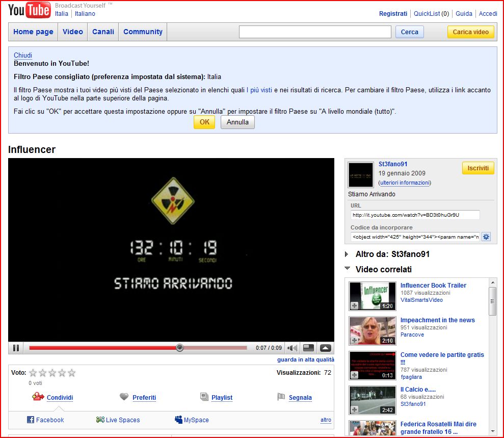Open embed code customization gear

coord(486,237)
